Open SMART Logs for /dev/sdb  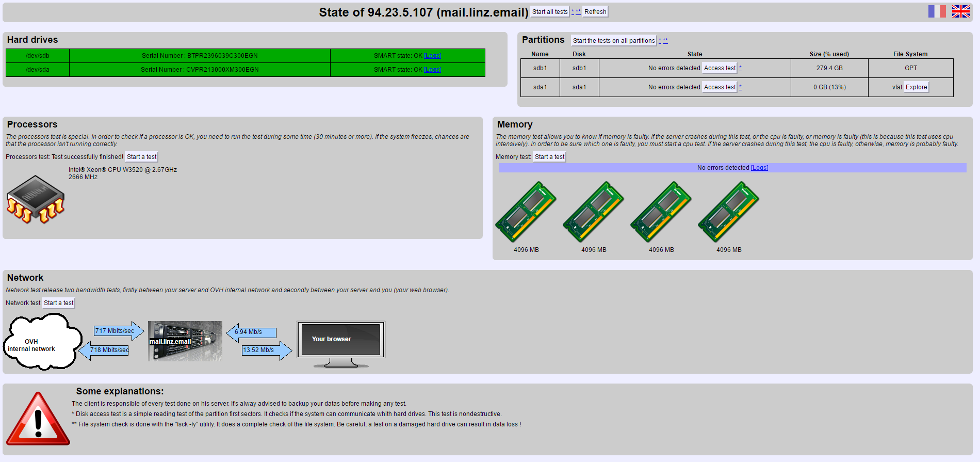[432, 56]
